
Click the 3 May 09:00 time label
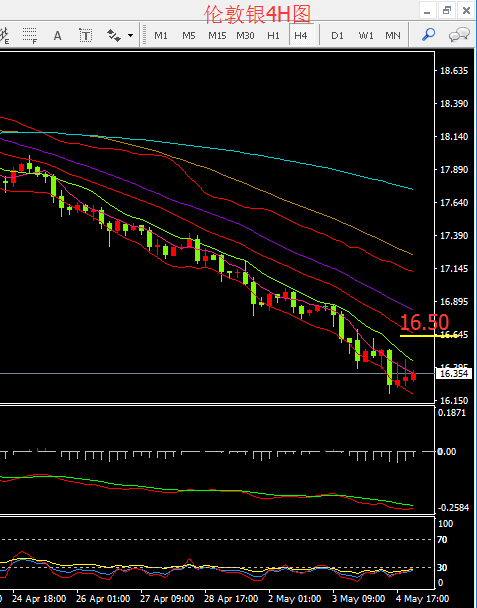point(361,598)
